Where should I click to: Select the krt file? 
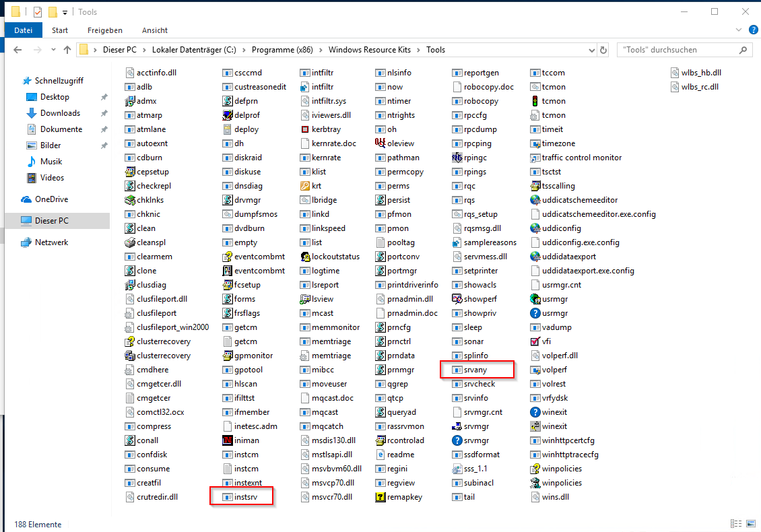point(310,186)
